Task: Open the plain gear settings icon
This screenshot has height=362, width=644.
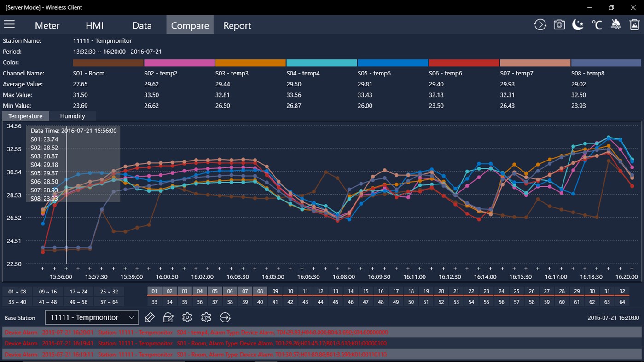Action: (x=187, y=317)
